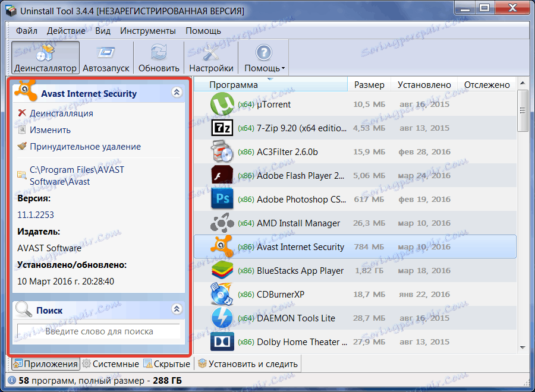Click the broom Принудительное удаление icon
The image size is (535, 392).
[22, 146]
